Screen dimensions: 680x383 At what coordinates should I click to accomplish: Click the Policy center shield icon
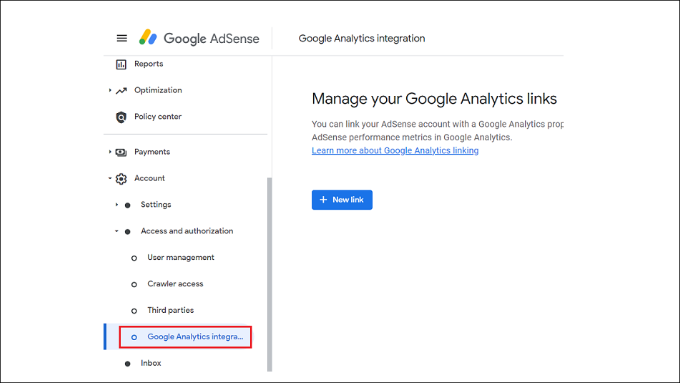coord(121,117)
